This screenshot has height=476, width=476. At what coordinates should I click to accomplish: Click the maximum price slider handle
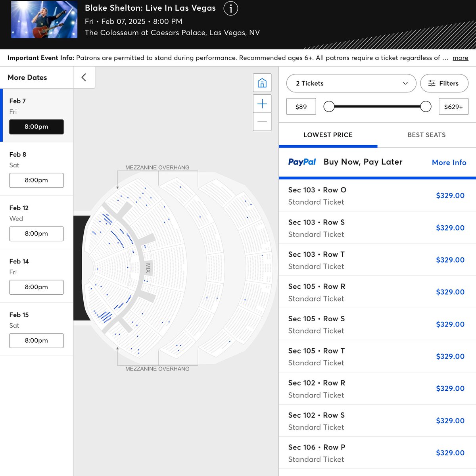426,106
